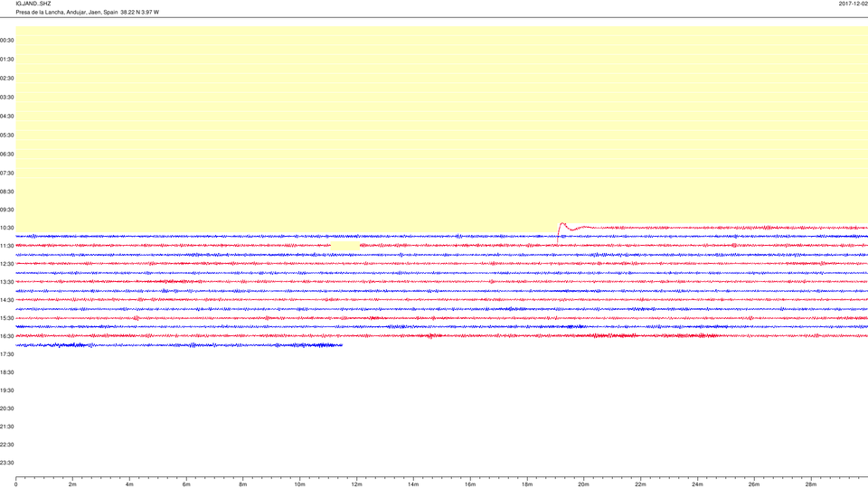The height and width of the screenshot is (488, 868).
Task: Select the 20:30 time label
Action: click(7, 408)
